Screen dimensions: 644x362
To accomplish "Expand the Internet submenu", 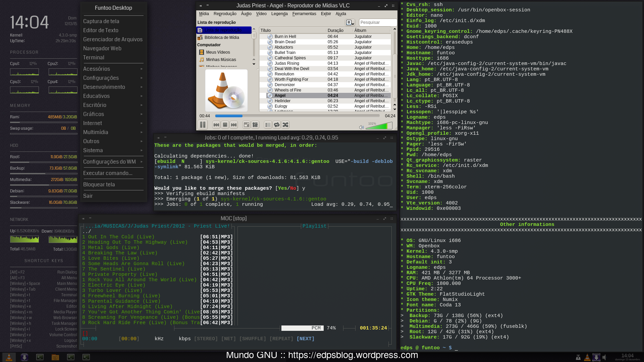I will 113,123.
